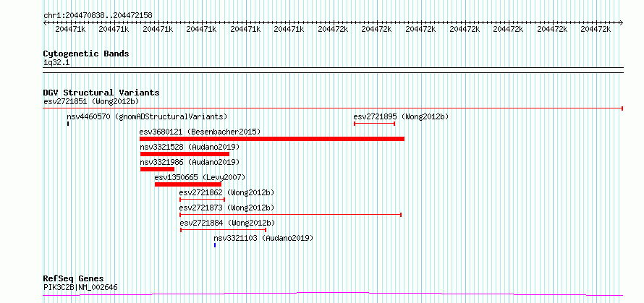Select the thick esv3680121 red bar

coord(272,139)
